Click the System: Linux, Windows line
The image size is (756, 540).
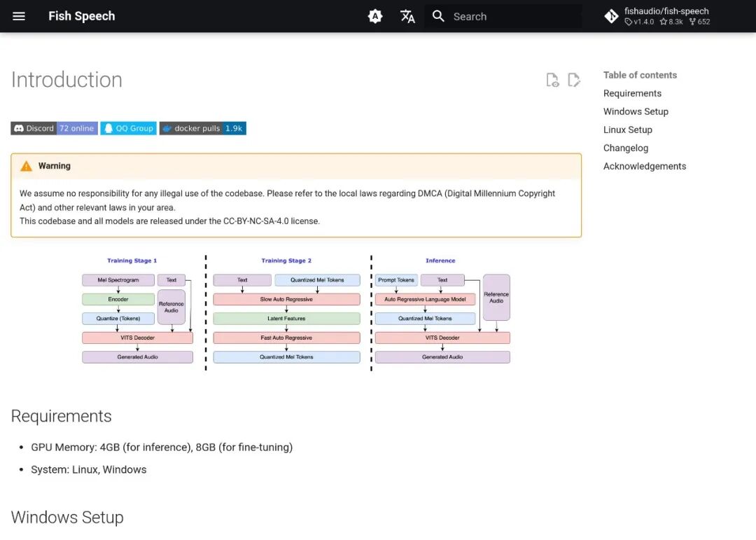coord(89,469)
